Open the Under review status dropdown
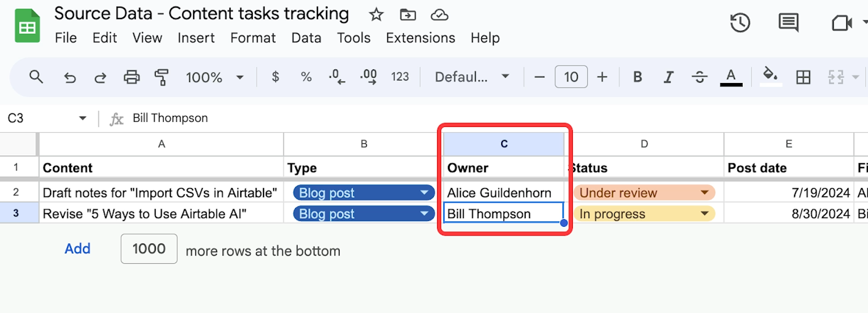The height and width of the screenshot is (313, 868). (644, 193)
